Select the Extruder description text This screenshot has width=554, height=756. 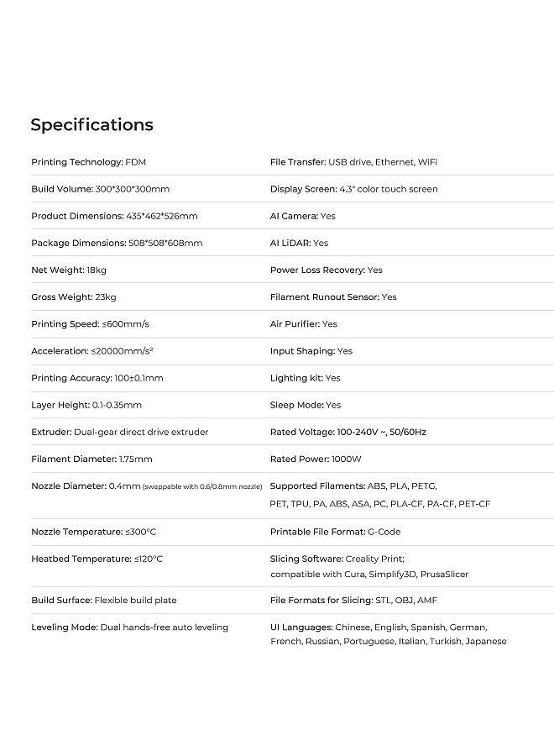(119, 432)
